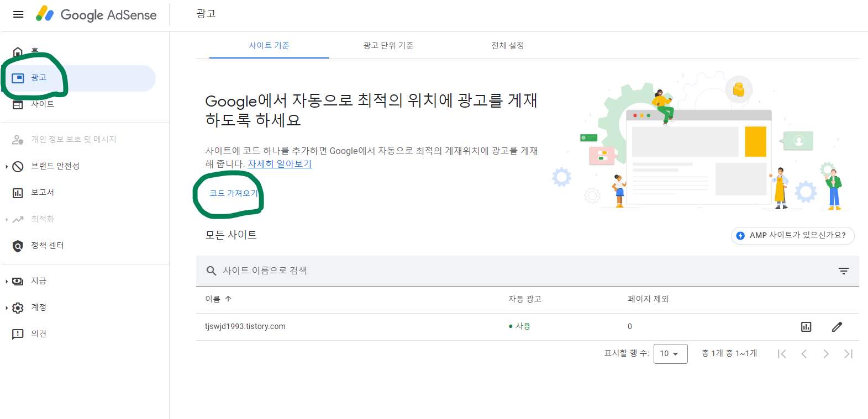The image size is (868, 419).
Task: Select the 광고 ads icon in sidebar
Action: [x=18, y=78]
